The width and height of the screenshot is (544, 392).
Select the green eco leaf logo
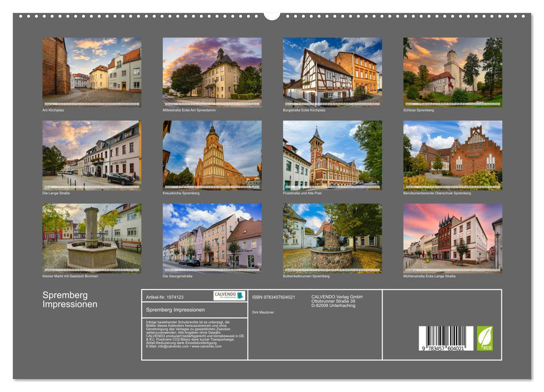(x=485, y=338)
